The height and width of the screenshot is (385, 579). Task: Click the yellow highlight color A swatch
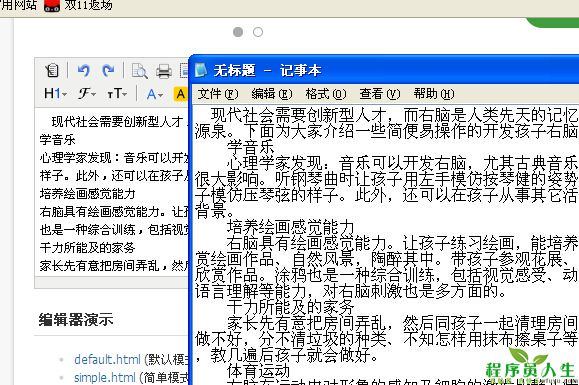(181, 94)
